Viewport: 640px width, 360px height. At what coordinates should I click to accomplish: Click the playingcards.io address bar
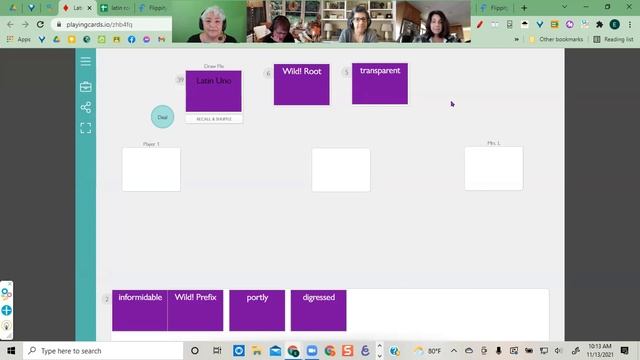(111, 24)
